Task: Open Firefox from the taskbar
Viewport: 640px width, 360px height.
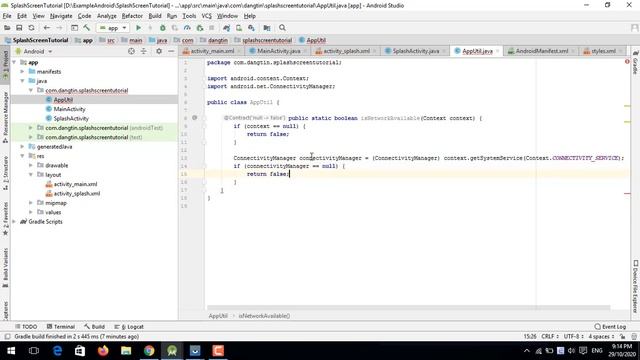Action: pyautogui.click(x=103, y=351)
